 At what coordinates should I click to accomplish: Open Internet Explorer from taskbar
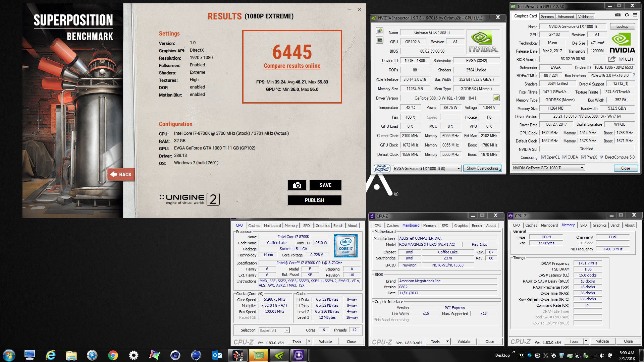[51, 355]
